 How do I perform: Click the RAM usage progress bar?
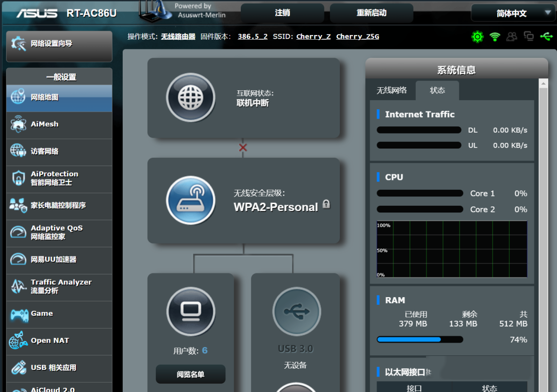tap(420, 339)
